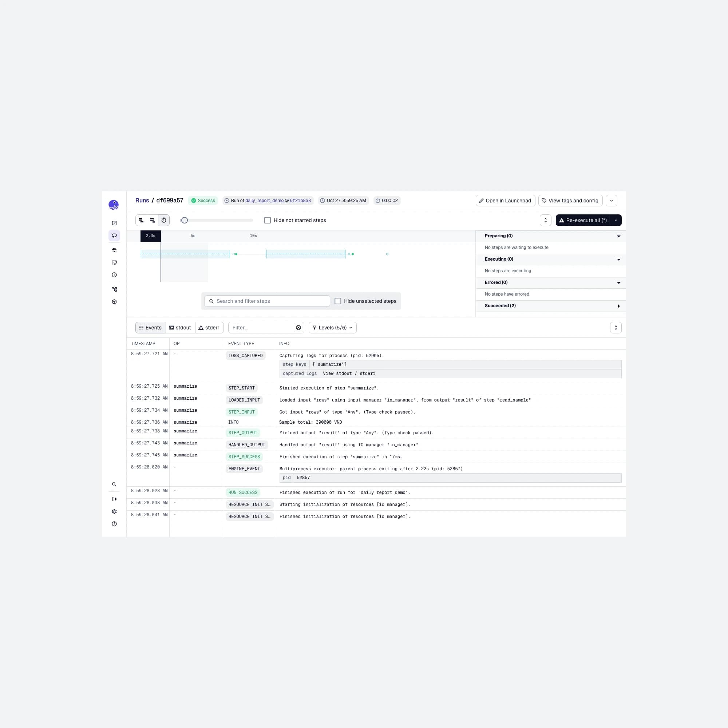Image resolution: width=728 pixels, height=728 pixels.
Task: Click the Open in Launchpad button
Action: tap(505, 201)
